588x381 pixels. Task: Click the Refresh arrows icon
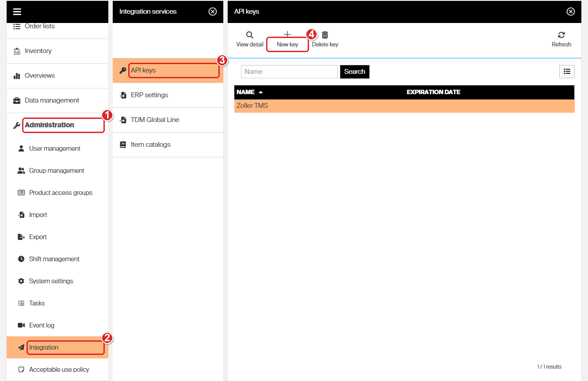(561, 35)
